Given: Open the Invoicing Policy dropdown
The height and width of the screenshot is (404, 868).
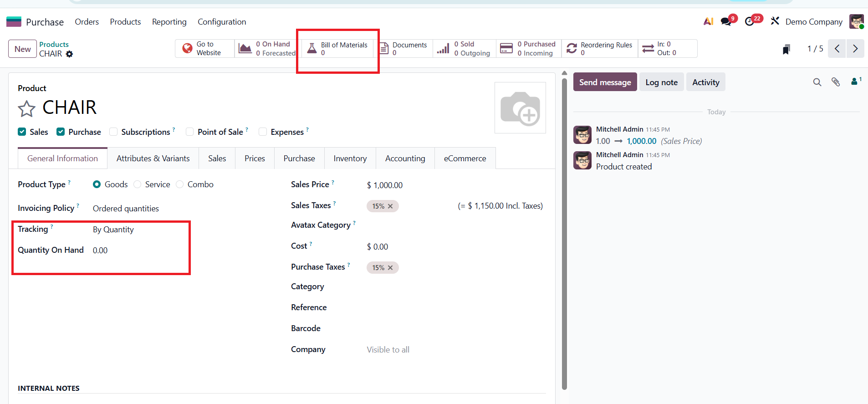Looking at the screenshot, I should 126,209.
